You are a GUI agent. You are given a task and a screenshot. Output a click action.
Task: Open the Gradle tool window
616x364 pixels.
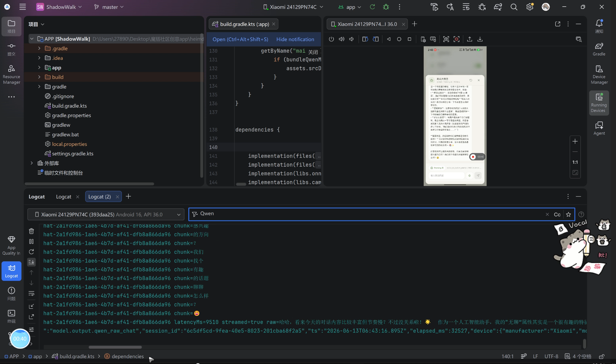click(x=599, y=49)
